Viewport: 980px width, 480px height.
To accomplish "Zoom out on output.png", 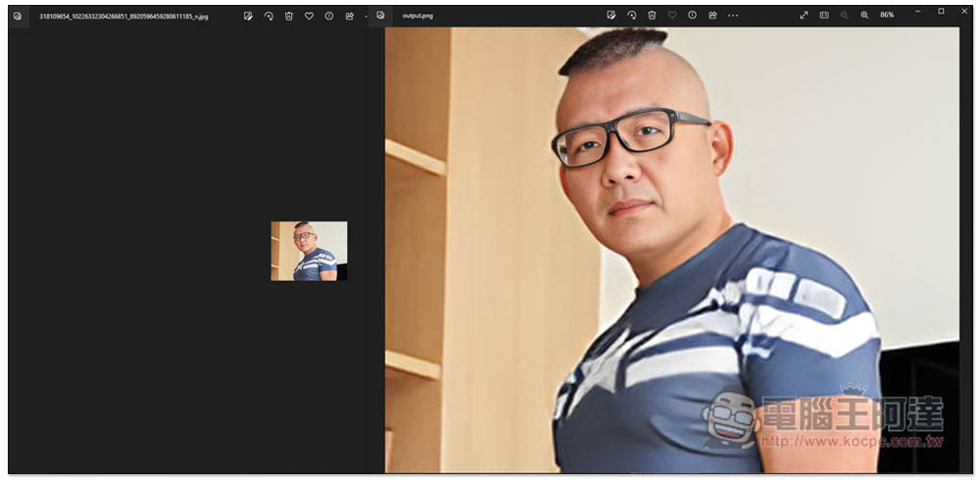I will tap(844, 16).
